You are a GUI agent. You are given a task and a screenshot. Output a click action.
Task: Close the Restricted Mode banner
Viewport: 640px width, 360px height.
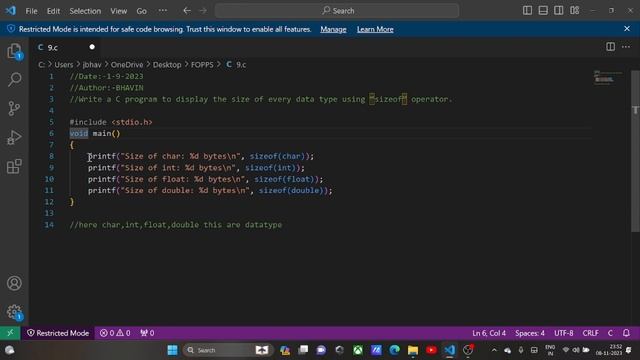click(x=627, y=29)
